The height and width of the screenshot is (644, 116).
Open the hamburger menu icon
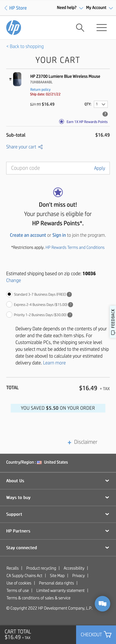point(102,27)
